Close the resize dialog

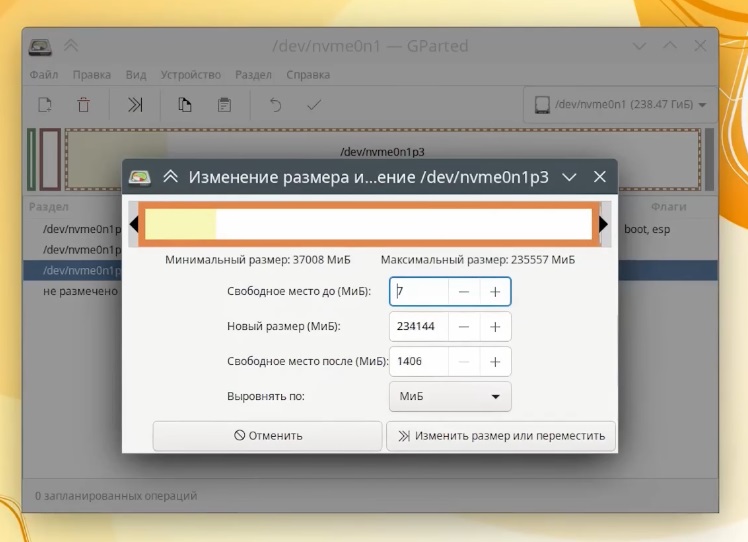point(600,177)
